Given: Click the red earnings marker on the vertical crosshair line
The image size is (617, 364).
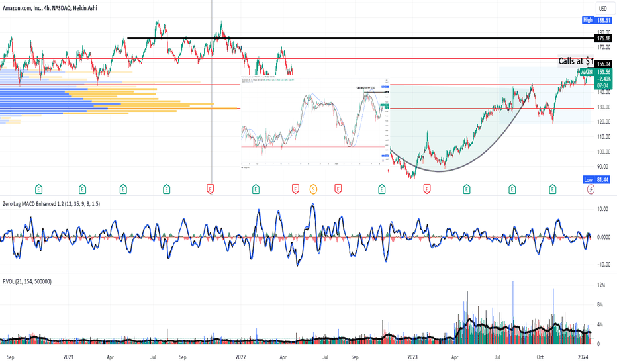Looking at the screenshot, I should coord(211,189).
